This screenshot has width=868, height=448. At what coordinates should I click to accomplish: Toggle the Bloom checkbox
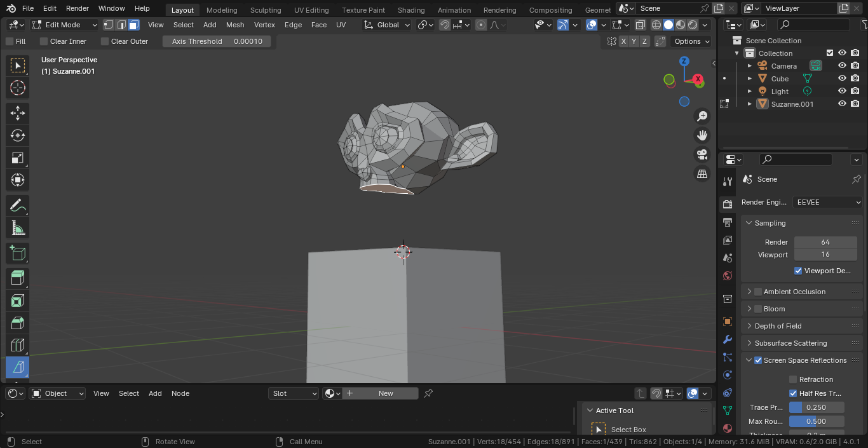pos(758,309)
